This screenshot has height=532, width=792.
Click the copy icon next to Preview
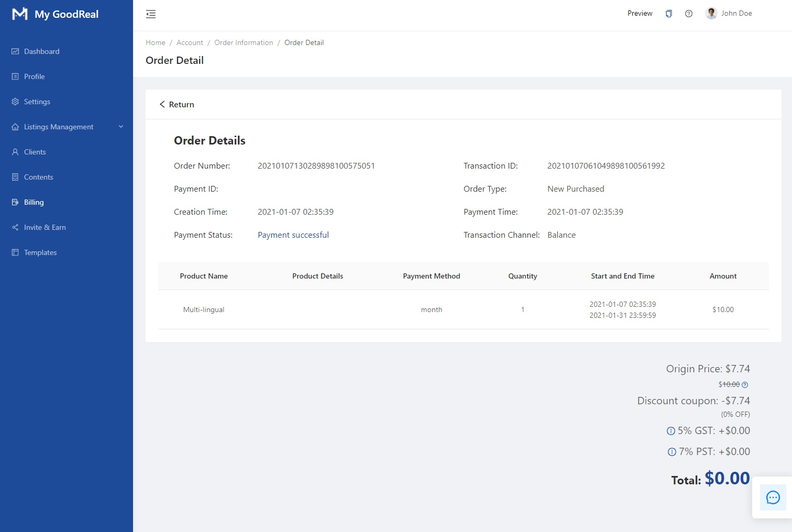pos(668,14)
